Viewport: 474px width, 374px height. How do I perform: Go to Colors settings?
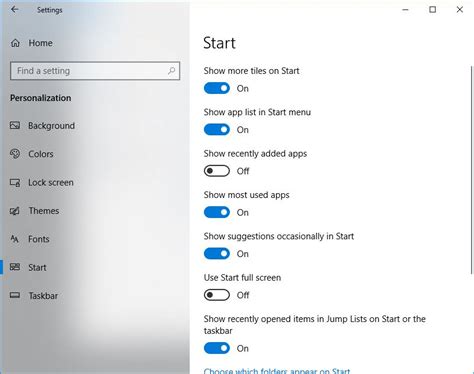(x=41, y=154)
